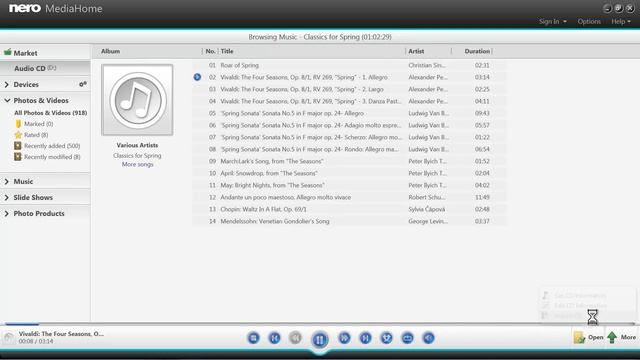The height and width of the screenshot is (360, 640).
Task: Select All Photos & Videos (918)
Action: pyautogui.click(x=51, y=113)
